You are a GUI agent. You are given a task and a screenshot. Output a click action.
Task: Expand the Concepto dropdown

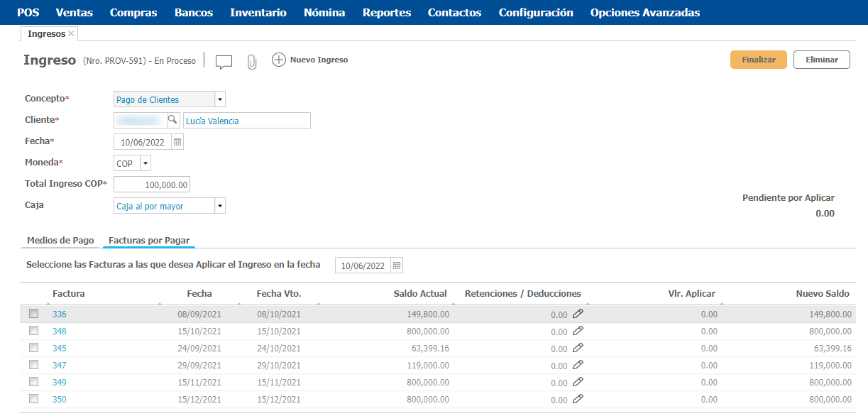tap(220, 99)
